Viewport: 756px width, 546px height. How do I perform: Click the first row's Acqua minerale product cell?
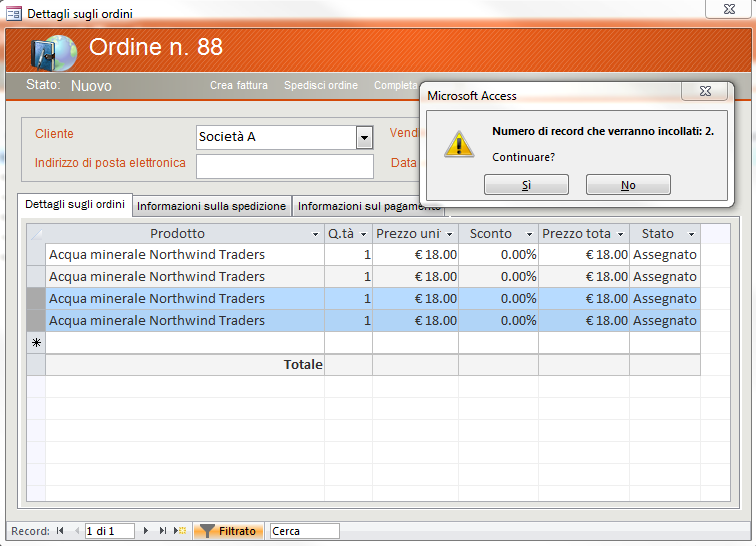(185, 255)
